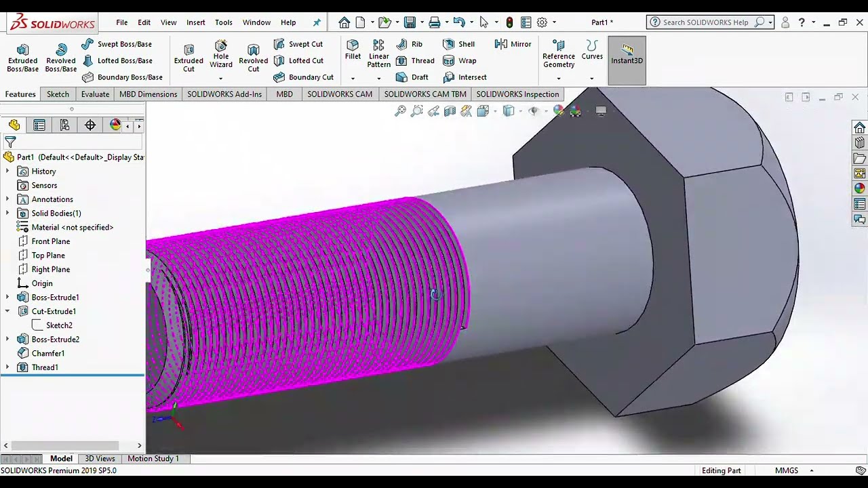Select the Rib tool
The image size is (868, 488).
pos(409,44)
